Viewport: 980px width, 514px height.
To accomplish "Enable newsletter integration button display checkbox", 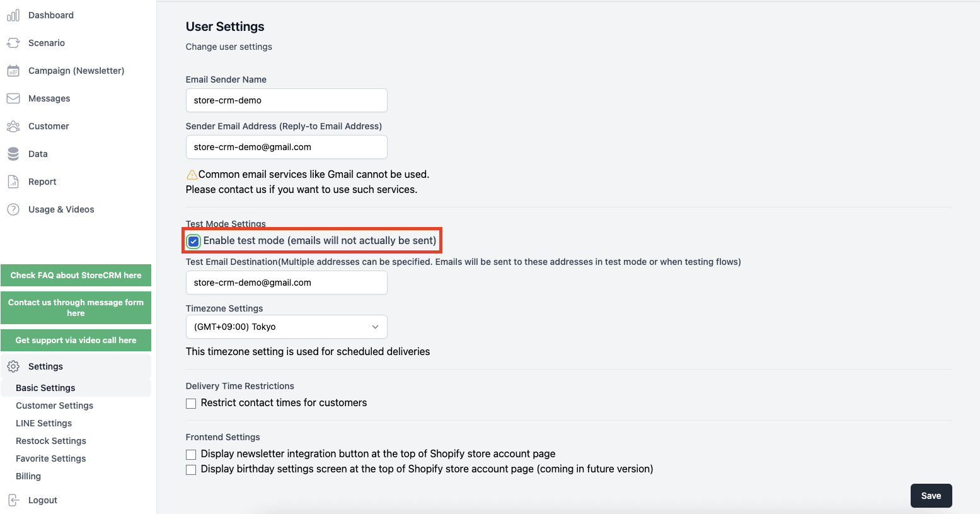I will (x=191, y=455).
